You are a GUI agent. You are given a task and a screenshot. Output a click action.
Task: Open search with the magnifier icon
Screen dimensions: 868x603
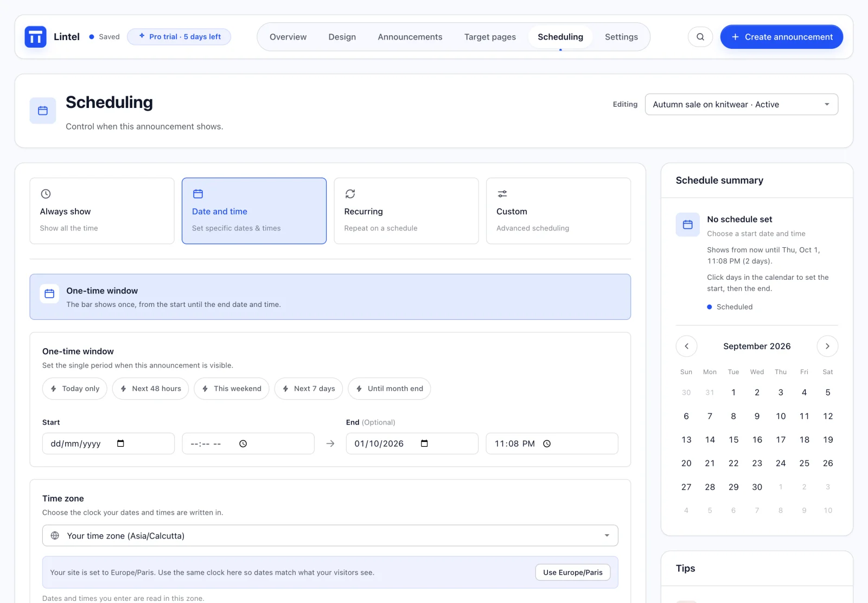coord(700,37)
